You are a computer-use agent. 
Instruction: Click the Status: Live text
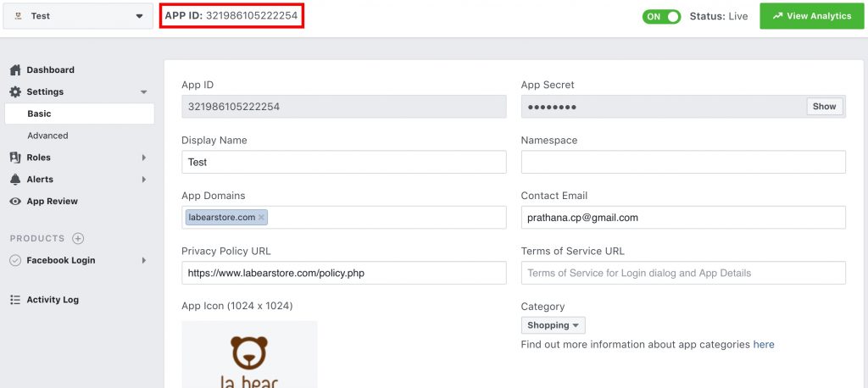click(719, 17)
